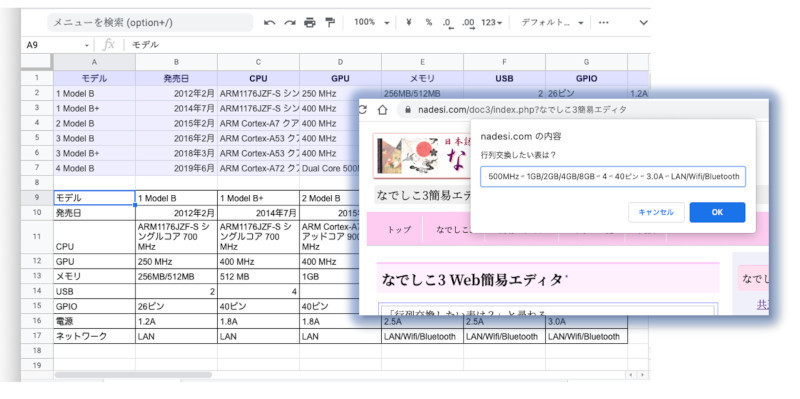Select column G header

(586, 62)
